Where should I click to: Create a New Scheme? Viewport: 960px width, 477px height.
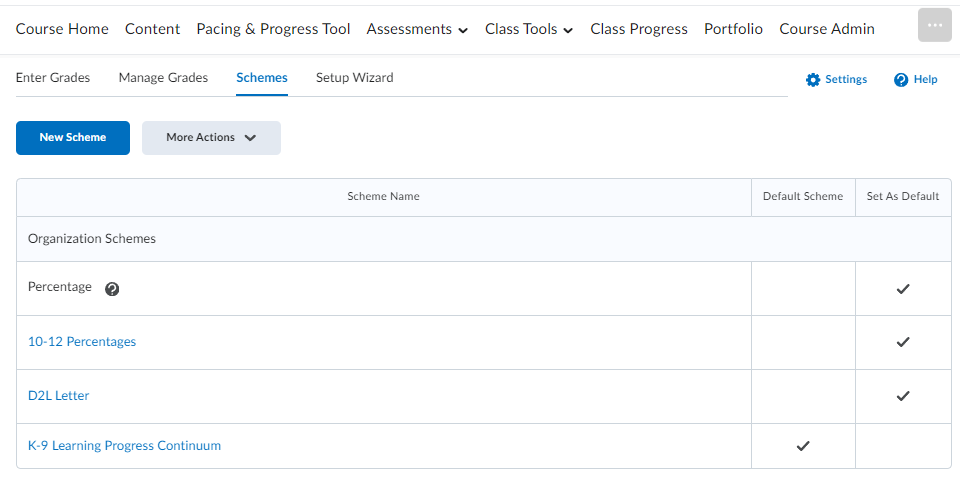73,138
